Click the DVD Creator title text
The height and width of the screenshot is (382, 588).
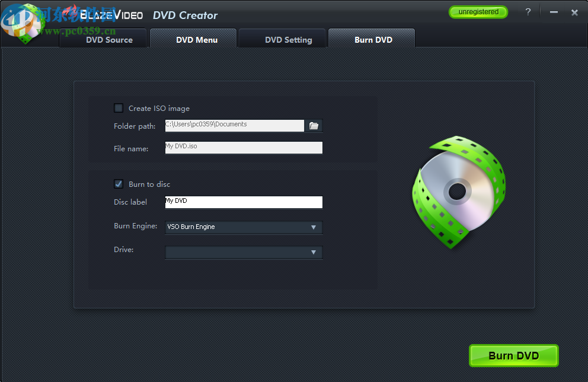(185, 15)
